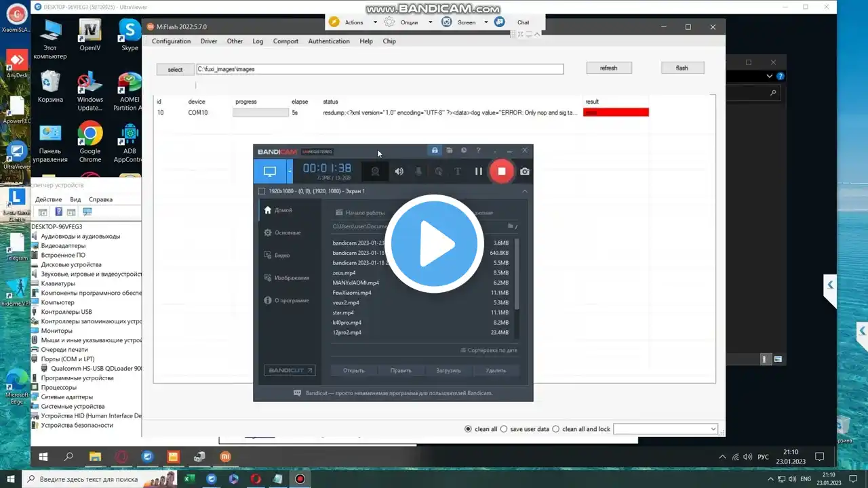The width and height of the screenshot is (868, 488).
Task: Click the MiFlash image path field
Action: (380, 69)
